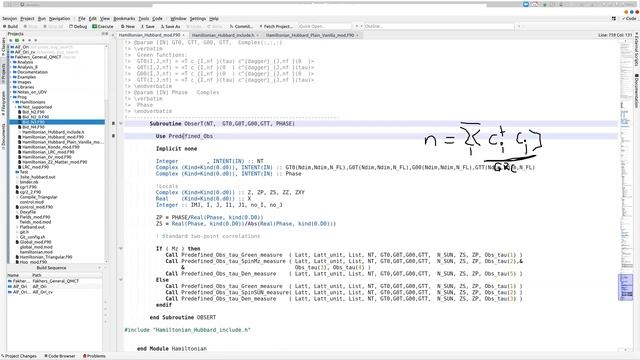Click the Fetch Project toolbar button
Screen dimensions: 640x360
(x=276, y=27)
